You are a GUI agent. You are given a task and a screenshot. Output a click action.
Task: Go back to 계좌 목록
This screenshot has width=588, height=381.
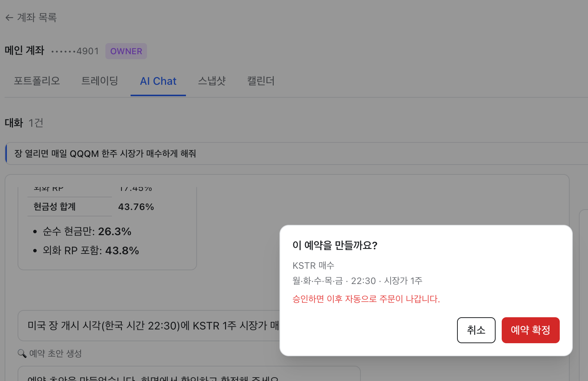click(31, 18)
